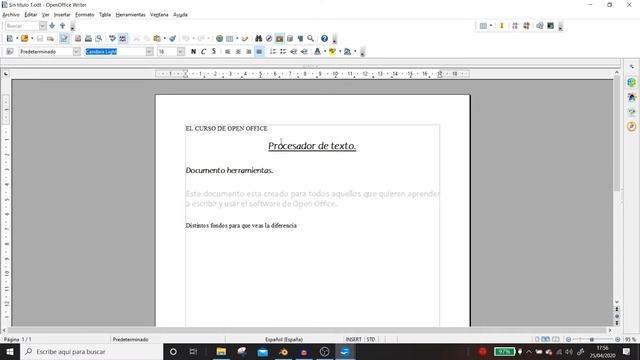Open background color dropdown arrow
This screenshot has height=360, width=640.
[x=355, y=51]
